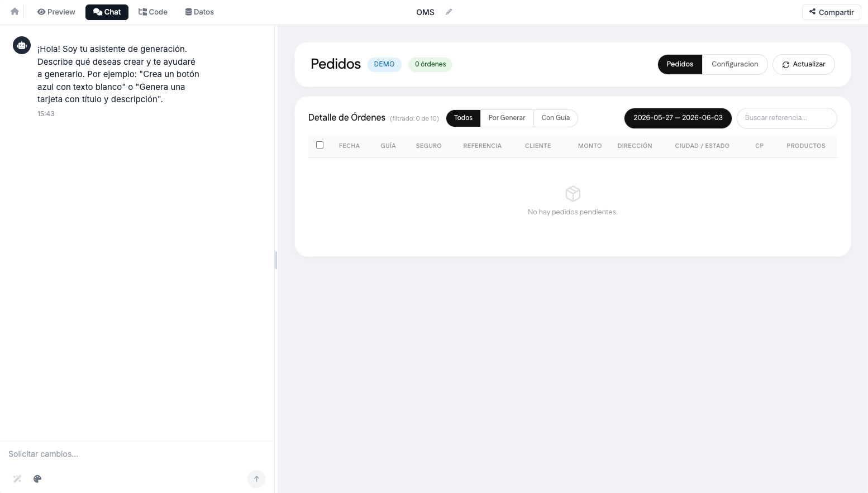Click the pencil icon to rename OMS

pos(449,12)
